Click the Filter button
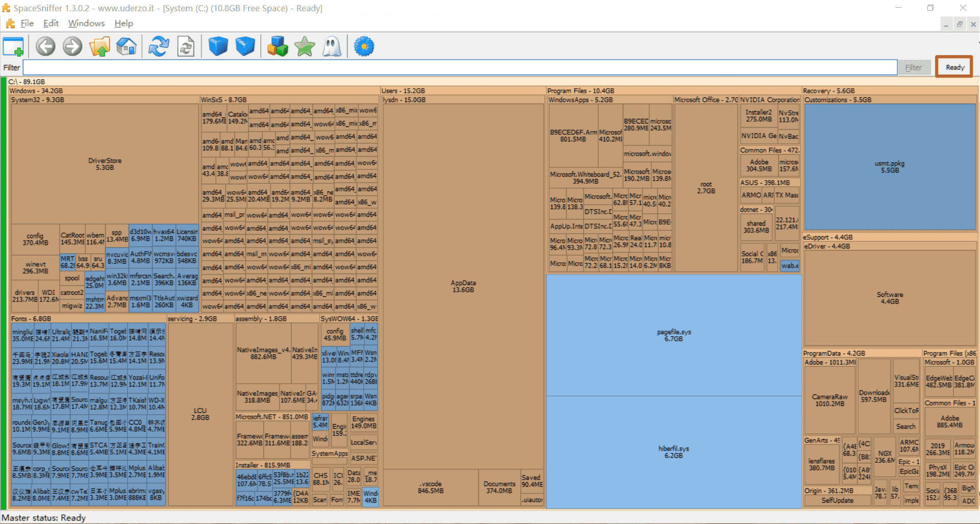 (914, 67)
